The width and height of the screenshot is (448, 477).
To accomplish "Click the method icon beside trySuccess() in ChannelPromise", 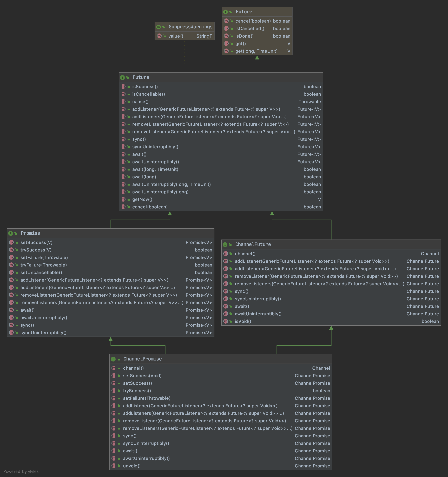I will point(114,391).
